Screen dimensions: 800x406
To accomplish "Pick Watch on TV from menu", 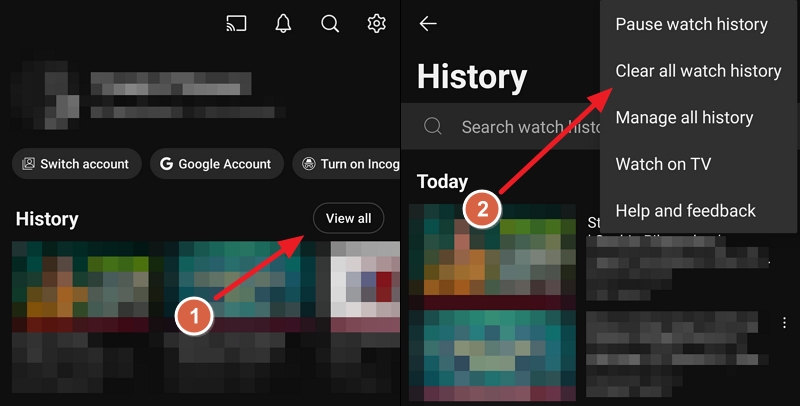I will (x=663, y=164).
